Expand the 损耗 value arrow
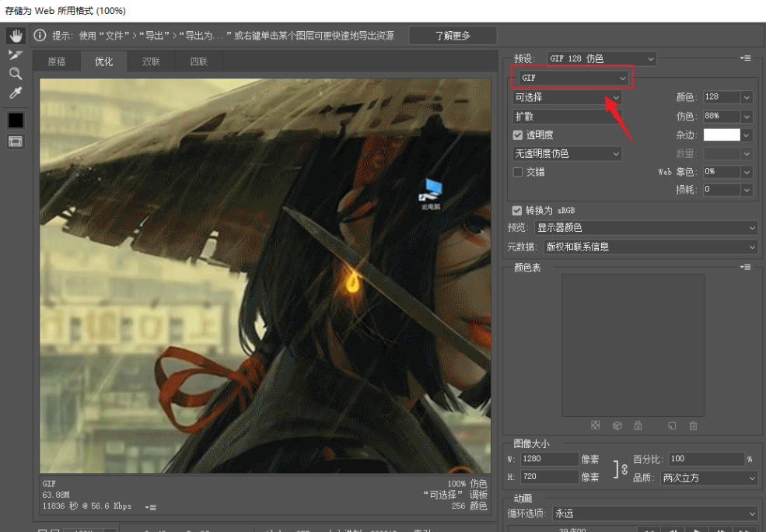The height and width of the screenshot is (532, 766). [x=747, y=190]
